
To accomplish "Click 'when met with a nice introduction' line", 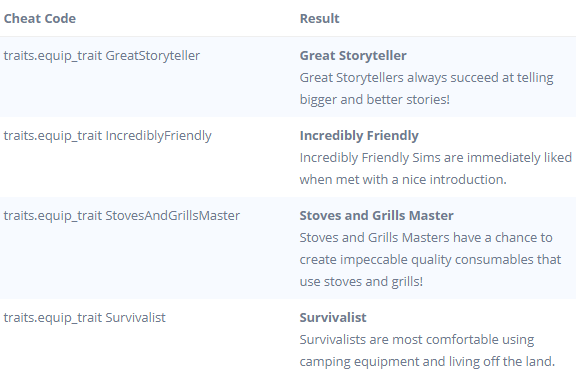I will pos(403,180).
